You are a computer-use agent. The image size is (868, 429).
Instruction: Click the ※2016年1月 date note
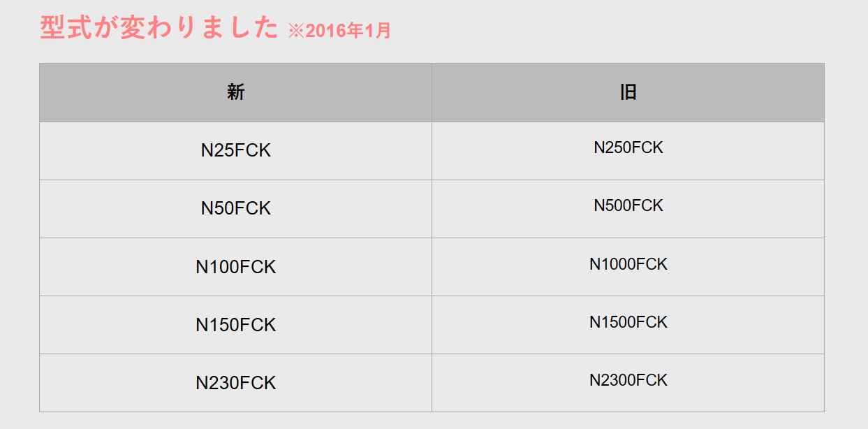[339, 31]
